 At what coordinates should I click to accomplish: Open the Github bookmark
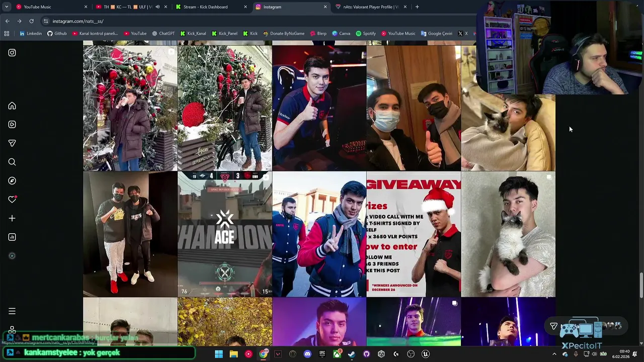click(x=57, y=34)
